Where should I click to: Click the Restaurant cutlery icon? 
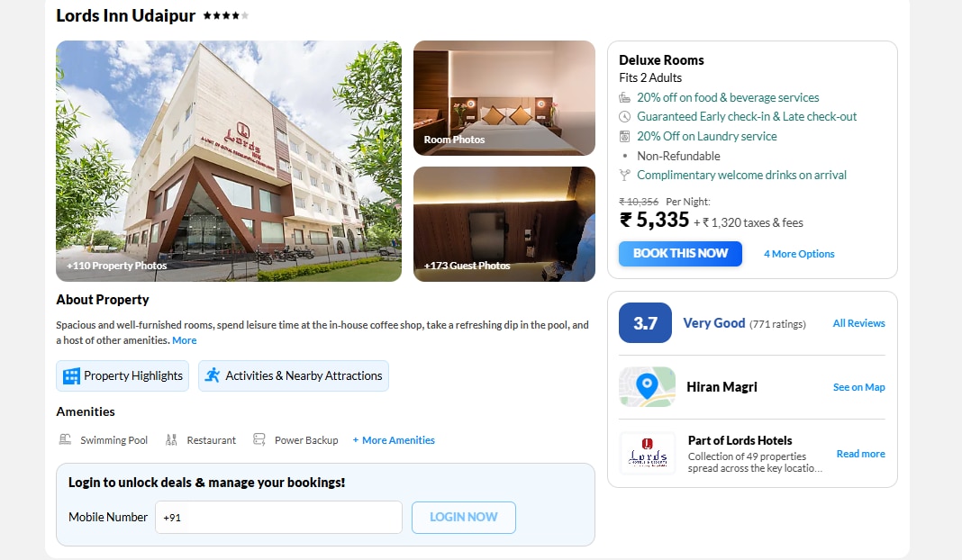click(x=171, y=439)
